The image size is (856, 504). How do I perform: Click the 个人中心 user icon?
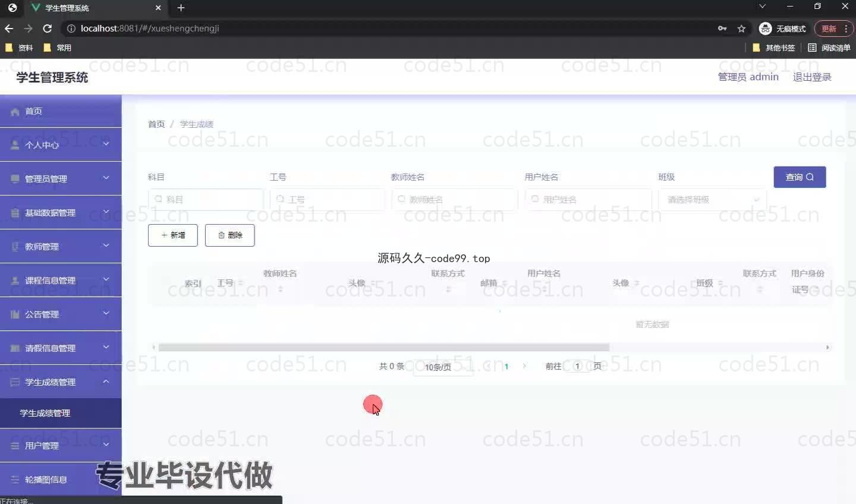pos(15,145)
